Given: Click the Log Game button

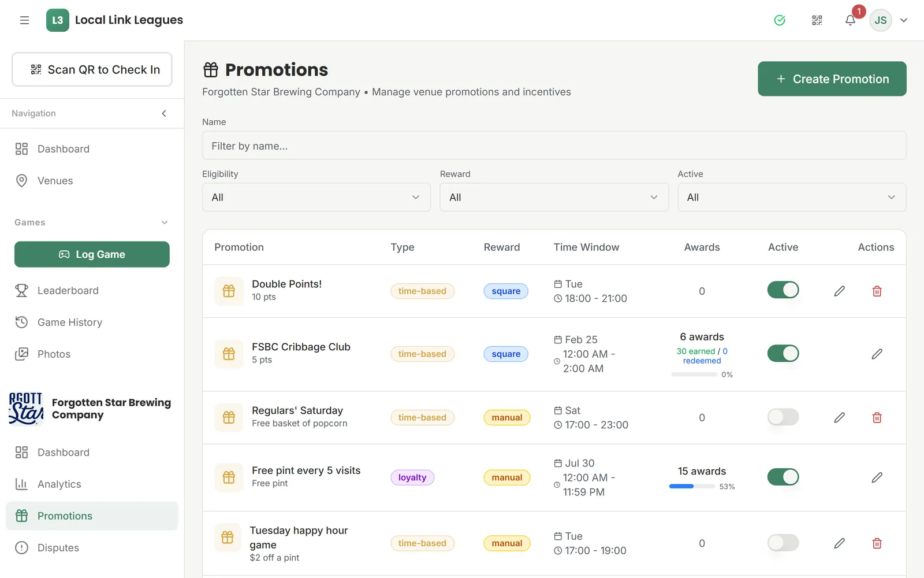Looking at the screenshot, I should 92,254.
